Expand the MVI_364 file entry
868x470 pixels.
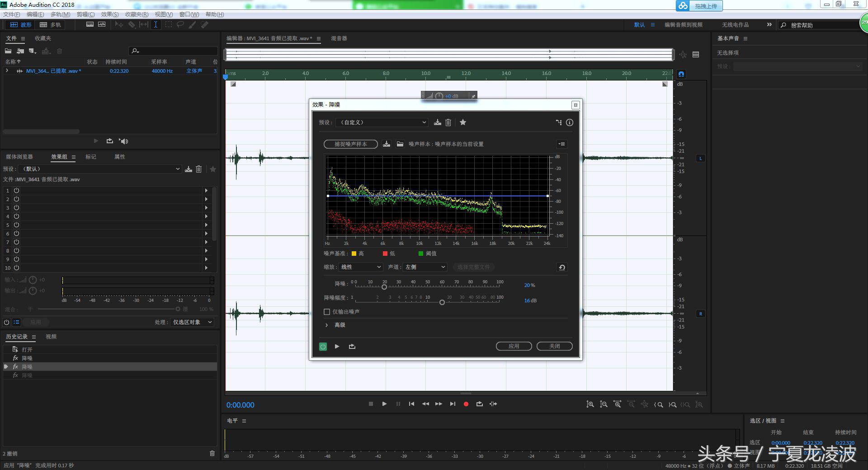(7, 71)
